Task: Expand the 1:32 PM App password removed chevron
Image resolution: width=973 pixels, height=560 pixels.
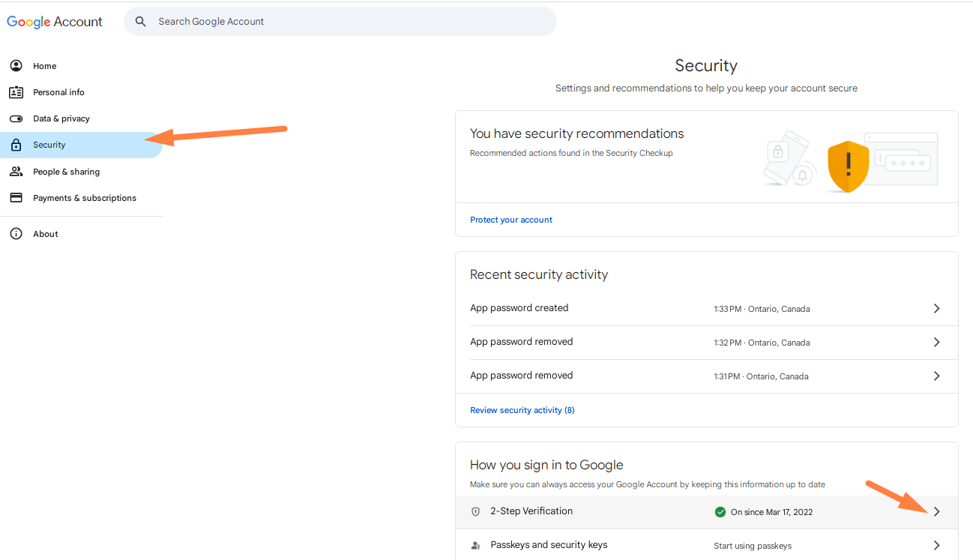Action: point(936,342)
